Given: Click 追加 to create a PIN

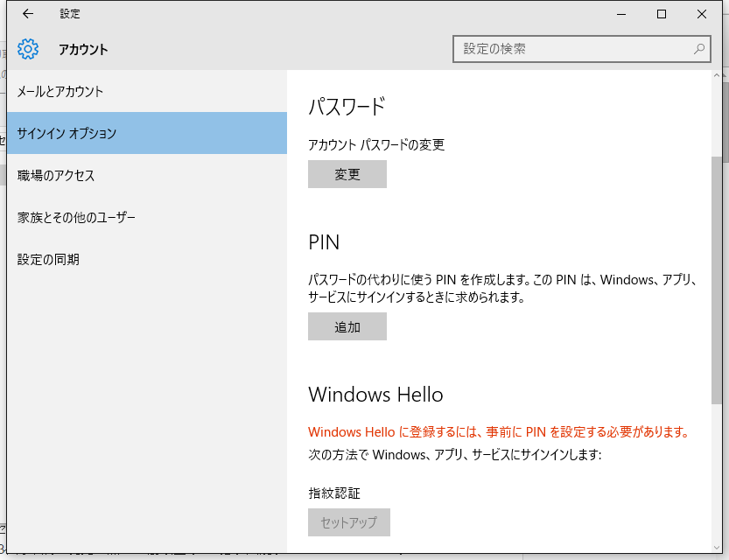Looking at the screenshot, I should point(347,326).
